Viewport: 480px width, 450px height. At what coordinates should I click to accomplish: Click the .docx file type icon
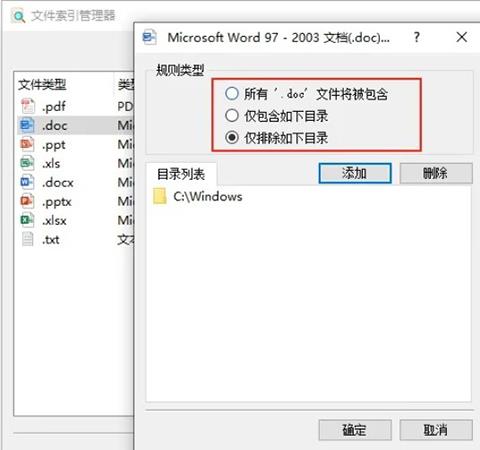pos(27,182)
